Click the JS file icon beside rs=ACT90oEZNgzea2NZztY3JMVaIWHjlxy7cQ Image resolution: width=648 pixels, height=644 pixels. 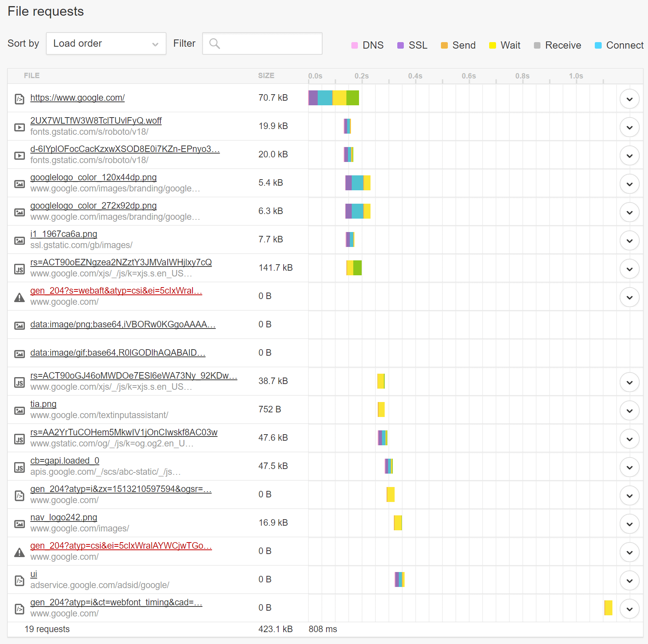19,268
